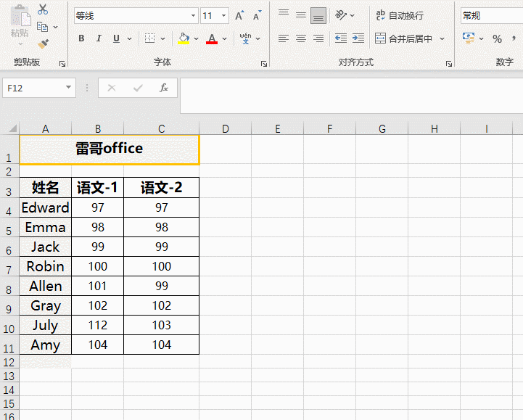Click the Decrease Font Size icon

(258, 16)
